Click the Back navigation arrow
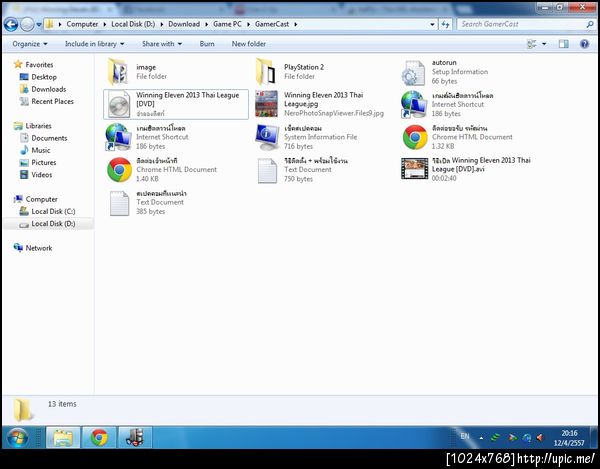 [x=11, y=24]
